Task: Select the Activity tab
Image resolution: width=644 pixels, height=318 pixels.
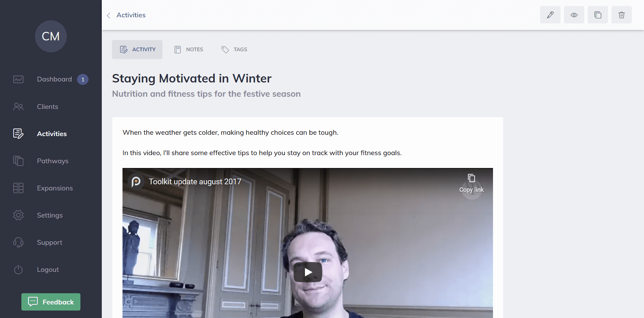Action: click(137, 50)
